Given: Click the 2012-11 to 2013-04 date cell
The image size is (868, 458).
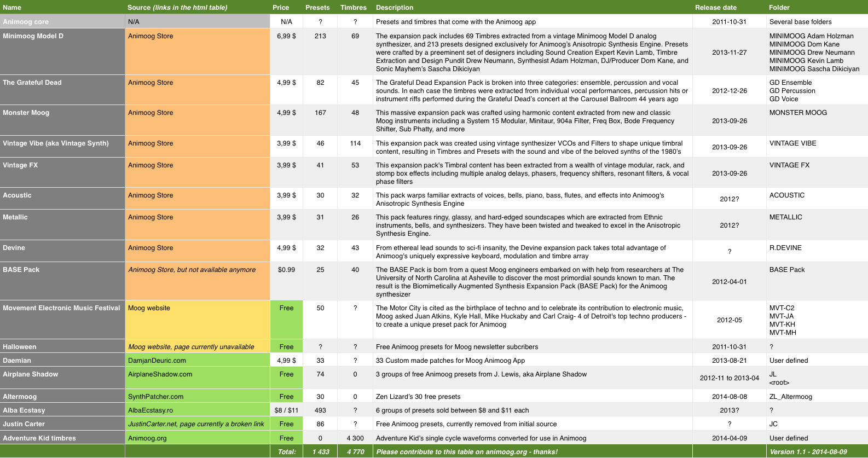Looking at the screenshot, I should click(729, 378).
